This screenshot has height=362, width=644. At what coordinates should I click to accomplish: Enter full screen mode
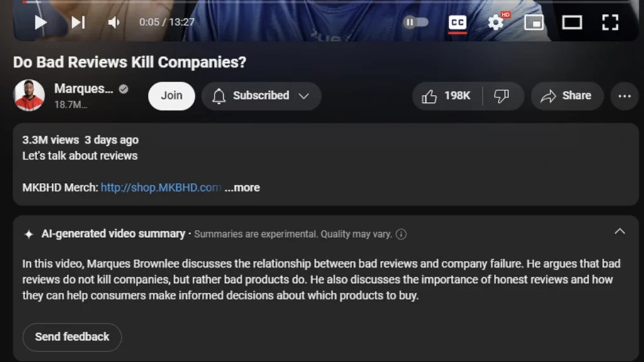(x=610, y=22)
